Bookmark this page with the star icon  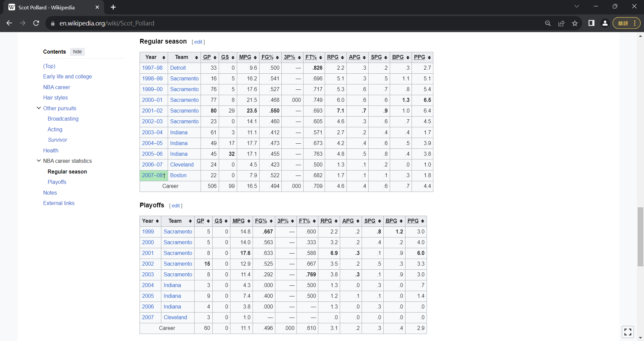(x=575, y=23)
